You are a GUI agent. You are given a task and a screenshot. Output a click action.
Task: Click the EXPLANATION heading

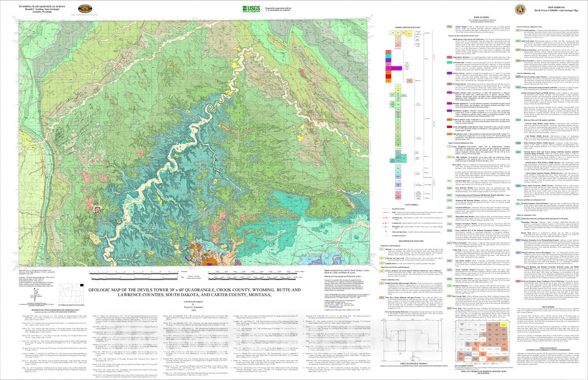(x=481, y=17)
